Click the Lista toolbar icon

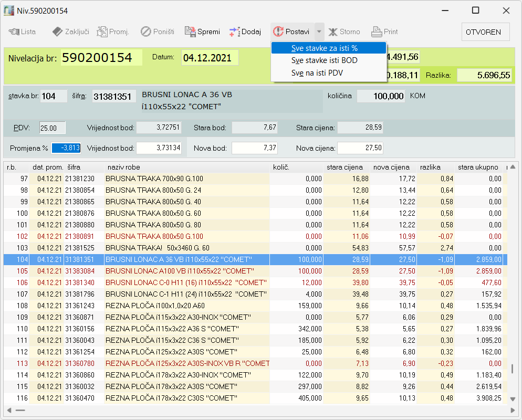click(14, 31)
